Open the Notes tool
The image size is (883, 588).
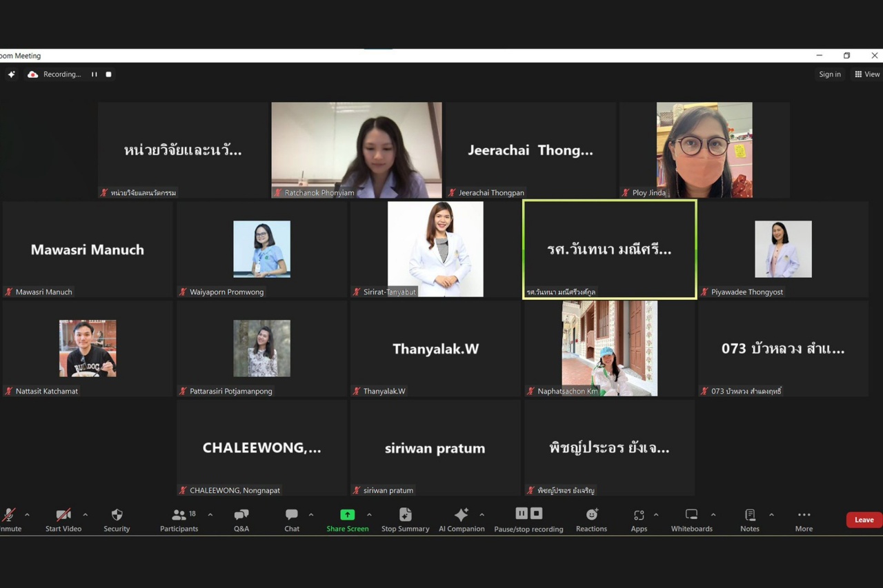point(750,520)
